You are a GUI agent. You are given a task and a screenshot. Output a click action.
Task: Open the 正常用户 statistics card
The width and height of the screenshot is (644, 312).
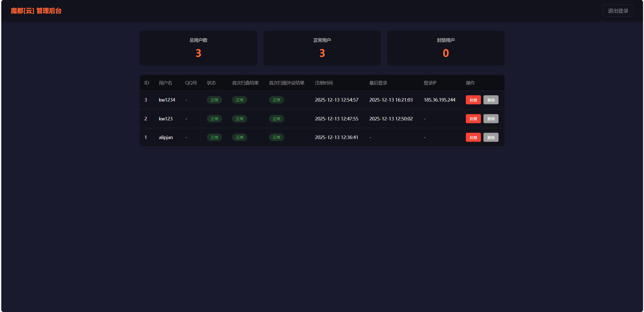point(322,48)
